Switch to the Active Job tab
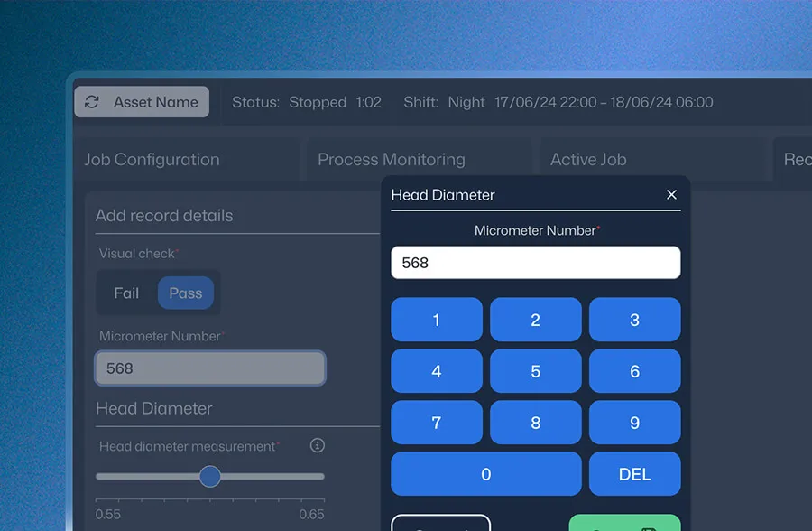 click(x=588, y=159)
